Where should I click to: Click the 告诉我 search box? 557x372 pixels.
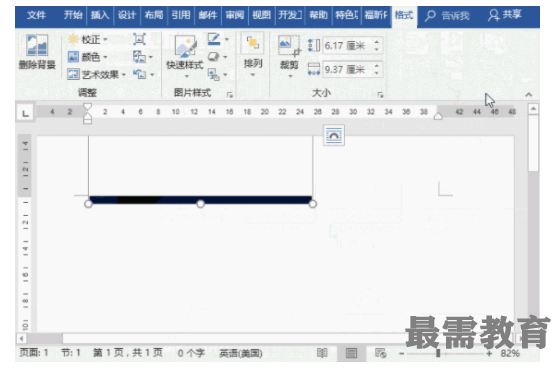(448, 16)
